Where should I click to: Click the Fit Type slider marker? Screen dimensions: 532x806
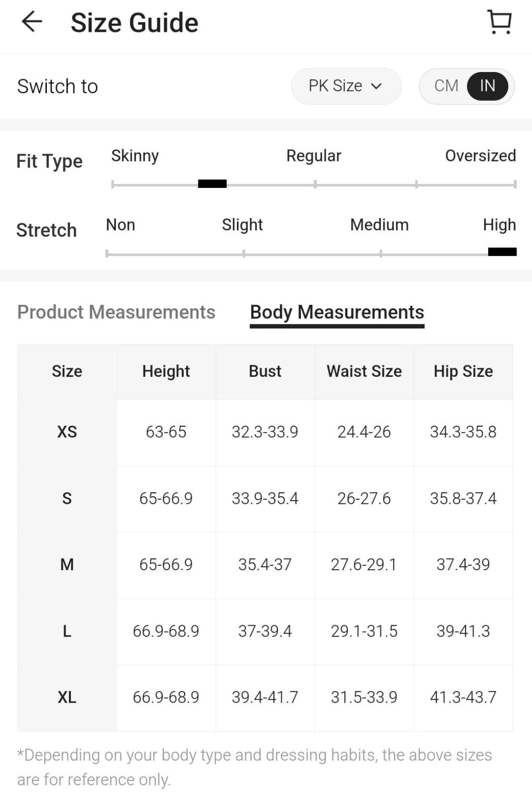click(x=212, y=184)
